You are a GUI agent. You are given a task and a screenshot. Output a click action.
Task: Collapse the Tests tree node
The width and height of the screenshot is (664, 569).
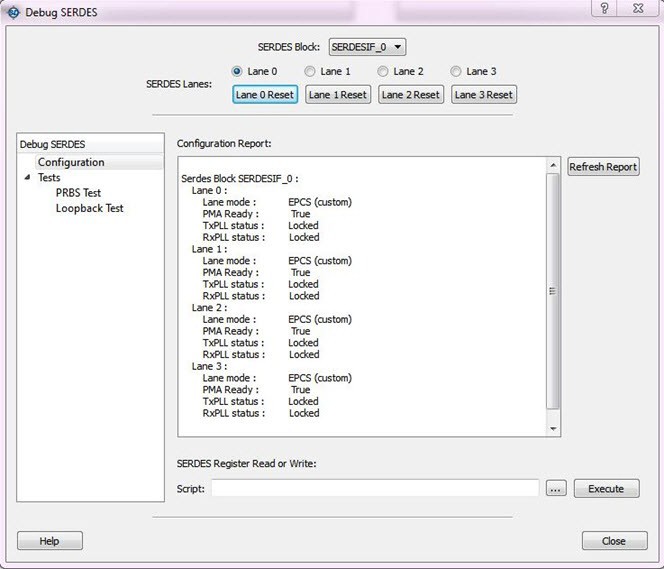(27, 178)
